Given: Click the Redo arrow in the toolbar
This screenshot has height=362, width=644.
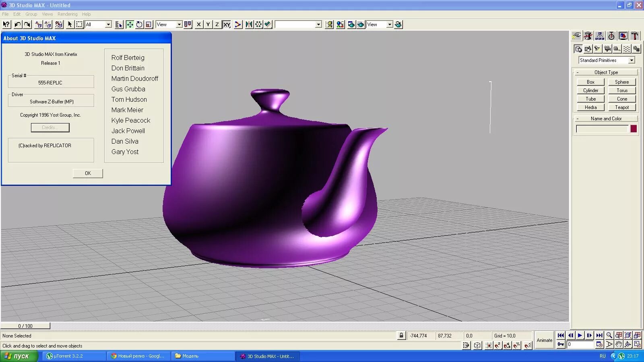Looking at the screenshot, I should click(27, 25).
